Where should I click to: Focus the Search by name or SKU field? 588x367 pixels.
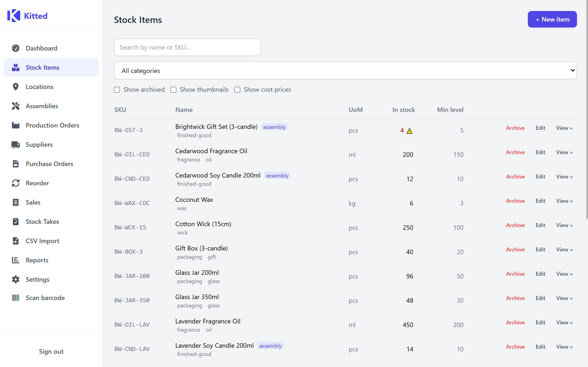click(x=187, y=47)
